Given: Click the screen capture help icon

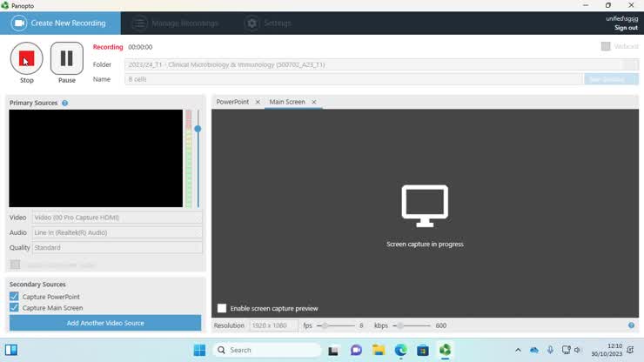Looking at the screenshot, I should [x=631, y=325].
